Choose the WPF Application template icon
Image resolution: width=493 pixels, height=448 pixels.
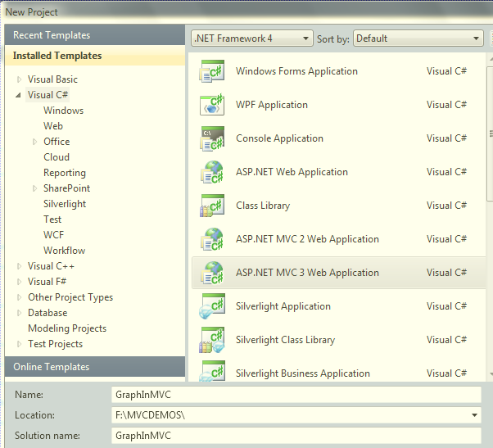212,105
